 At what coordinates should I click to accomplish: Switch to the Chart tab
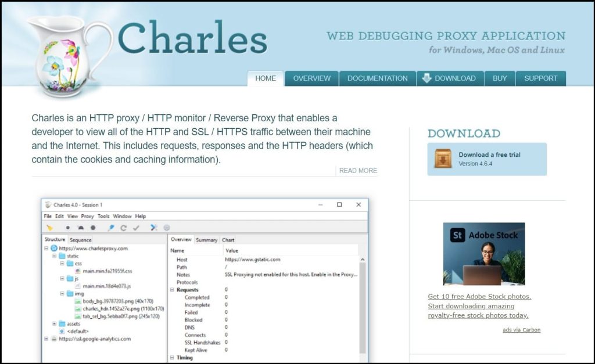[x=228, y=240]
